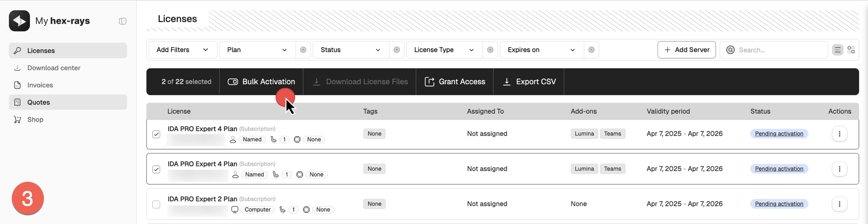Expand the Add Filters dropdown
Screen dimensions: 868x224
182,50
